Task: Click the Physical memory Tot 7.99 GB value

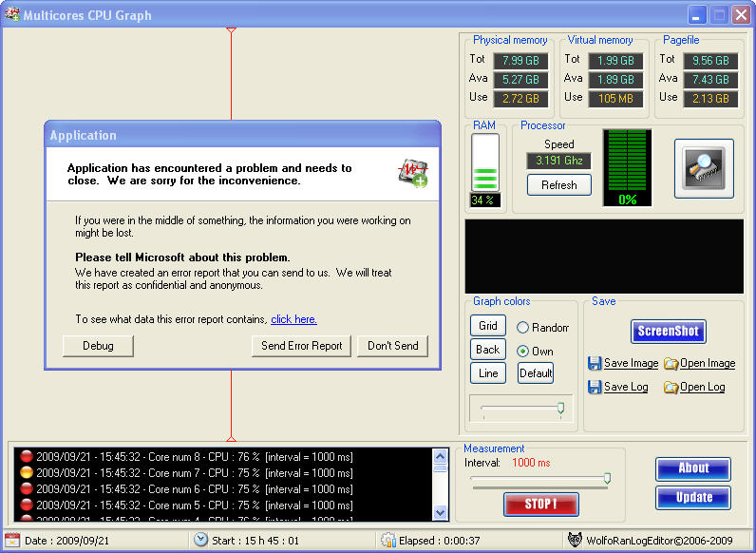Action: point(520,61)
